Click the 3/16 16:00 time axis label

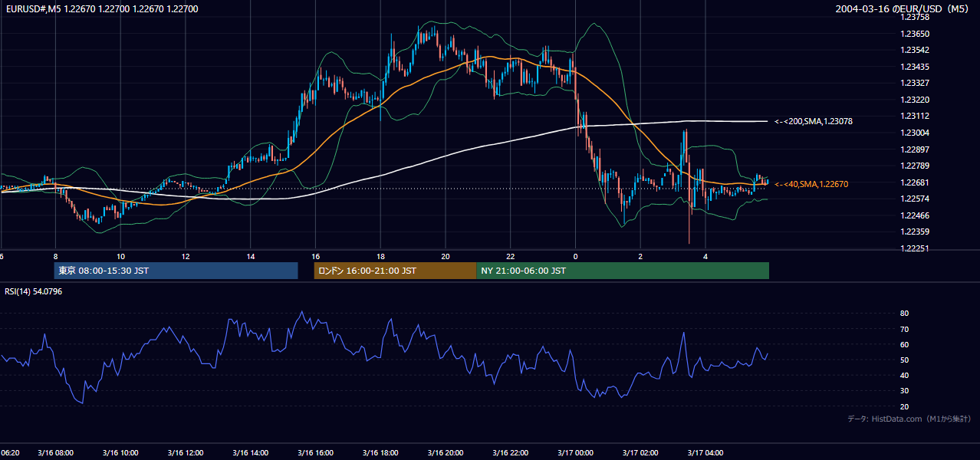pos(315,452)
